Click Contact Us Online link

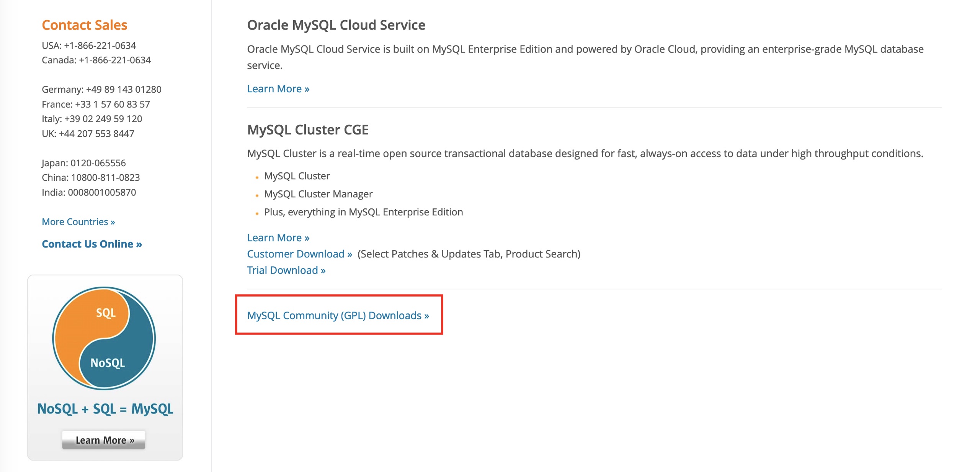coord(92,244)
